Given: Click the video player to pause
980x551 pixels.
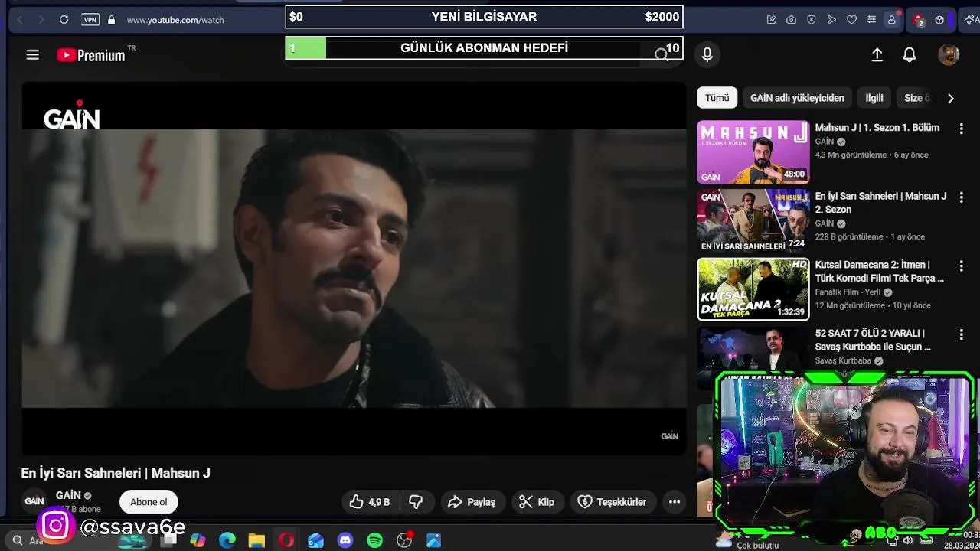Looking at the screenshot, I should (x=354, y=268).
